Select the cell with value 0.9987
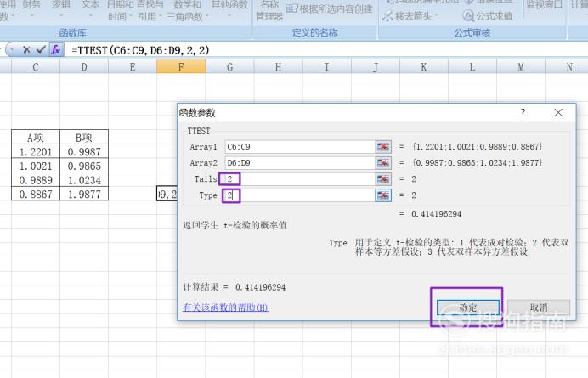Screen dimensions: 588x378 [84, 151]
